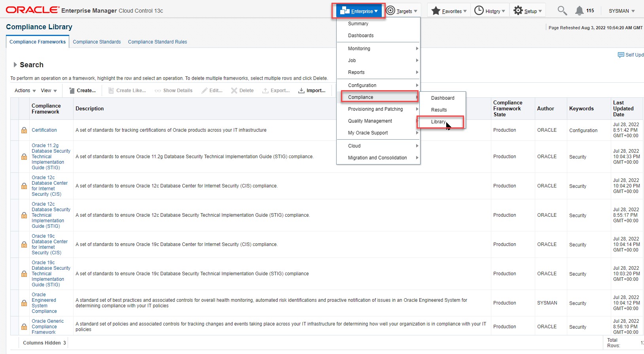The image size is (644, 354).
Task: Click lock icon beside Oracle Engineered System row
Action: [24, 303]
